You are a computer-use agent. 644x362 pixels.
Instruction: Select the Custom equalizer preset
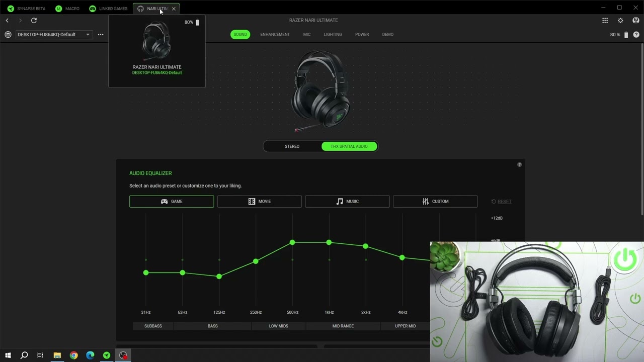tap(435, 201)
